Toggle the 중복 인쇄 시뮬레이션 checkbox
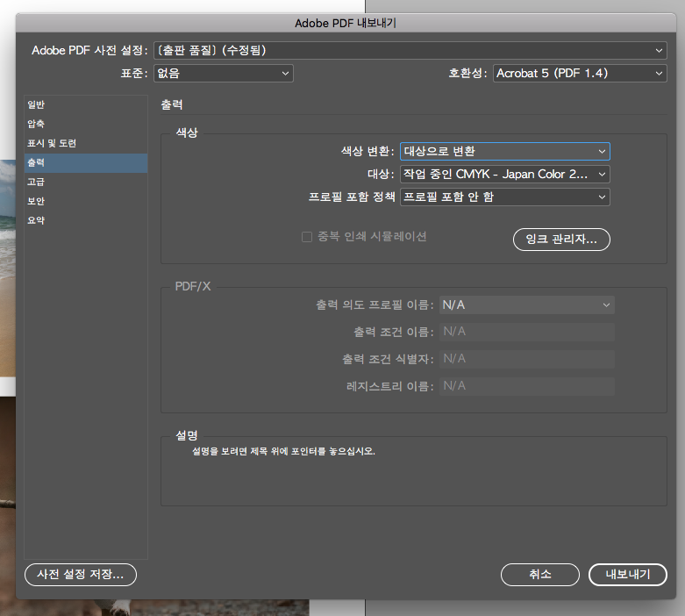 click(307, 237)
